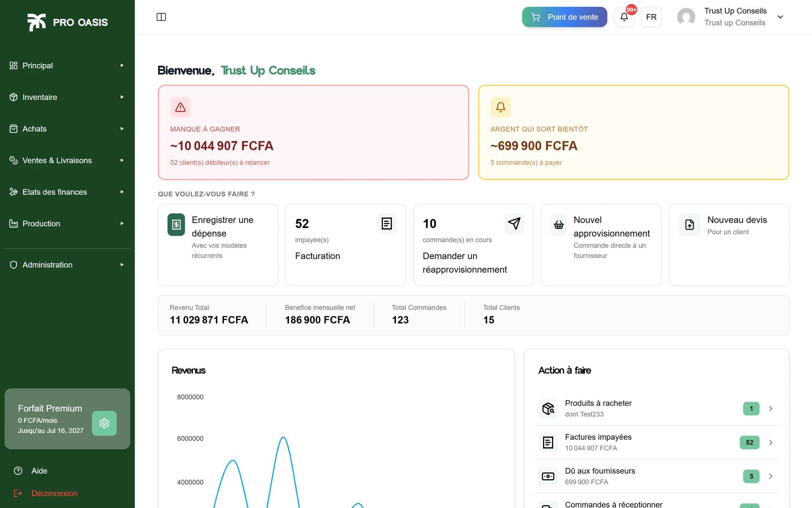The width and height of the screenshot is (812, 508).
Task: Expand the Etats des finances arrow
Action: [x=122, y=192]
